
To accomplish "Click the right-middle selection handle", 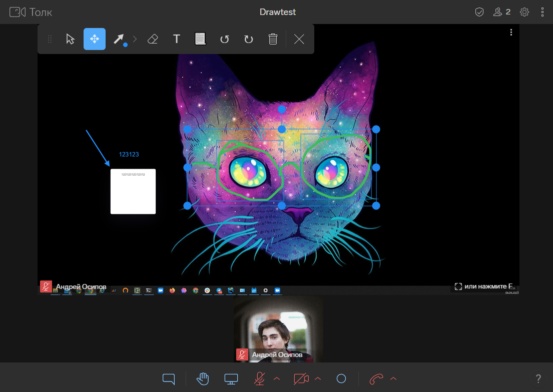I will [376, 167].
